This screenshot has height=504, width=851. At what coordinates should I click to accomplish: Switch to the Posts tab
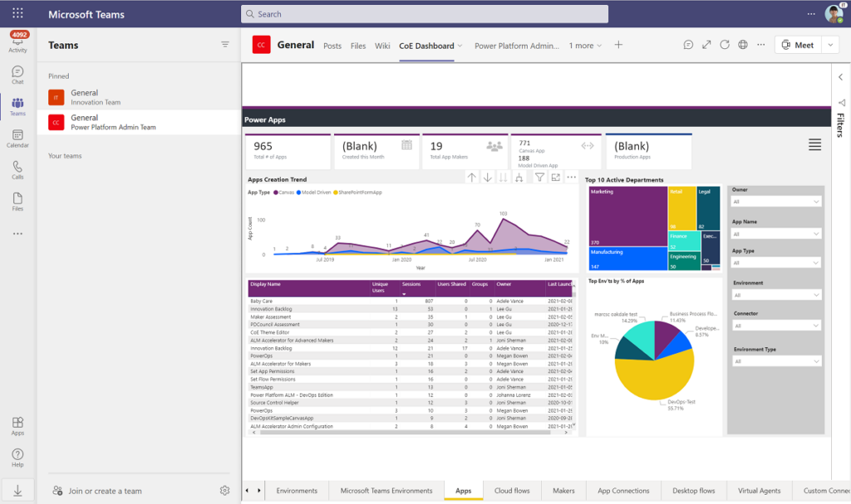[x=332, y=46]
